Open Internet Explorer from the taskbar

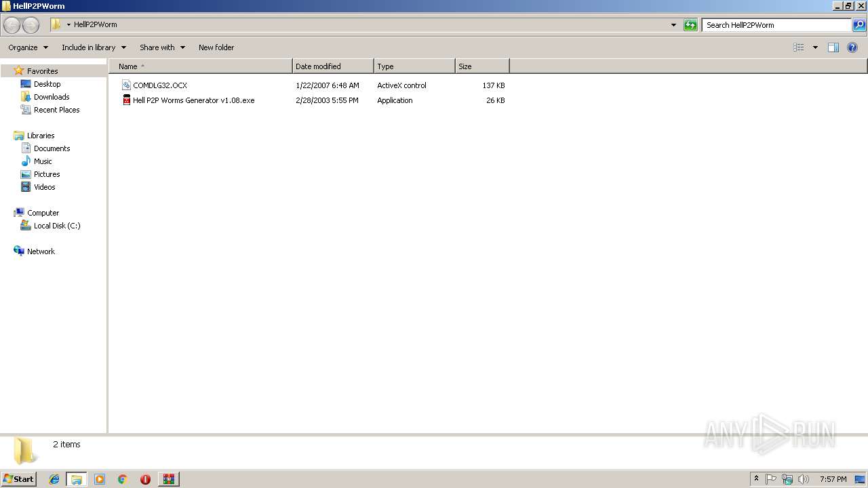click(x=54, y=479)
